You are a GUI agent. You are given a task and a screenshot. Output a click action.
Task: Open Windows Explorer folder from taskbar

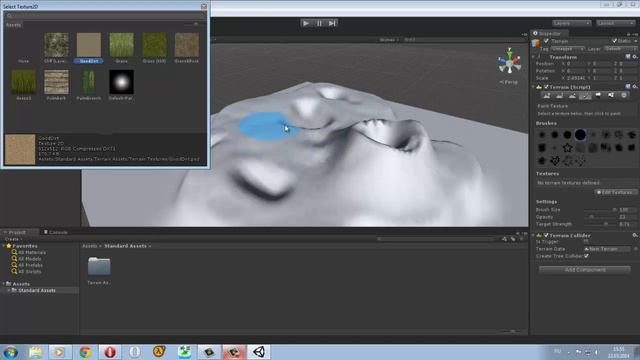pos(36,352)
